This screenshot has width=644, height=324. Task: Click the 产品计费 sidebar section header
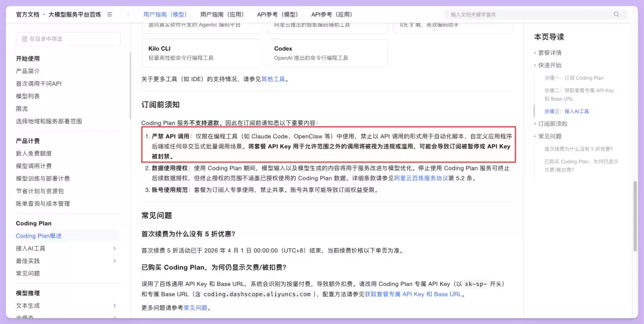pos(27,141)
